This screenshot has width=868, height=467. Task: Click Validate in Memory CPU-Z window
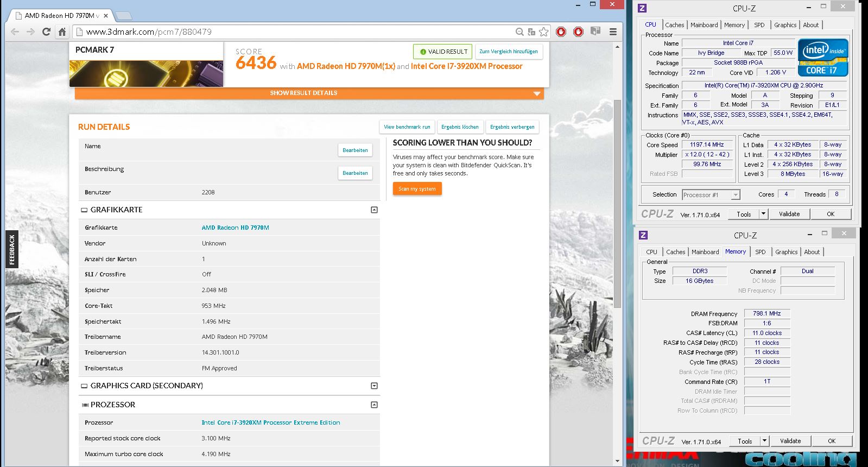point(790,441)
